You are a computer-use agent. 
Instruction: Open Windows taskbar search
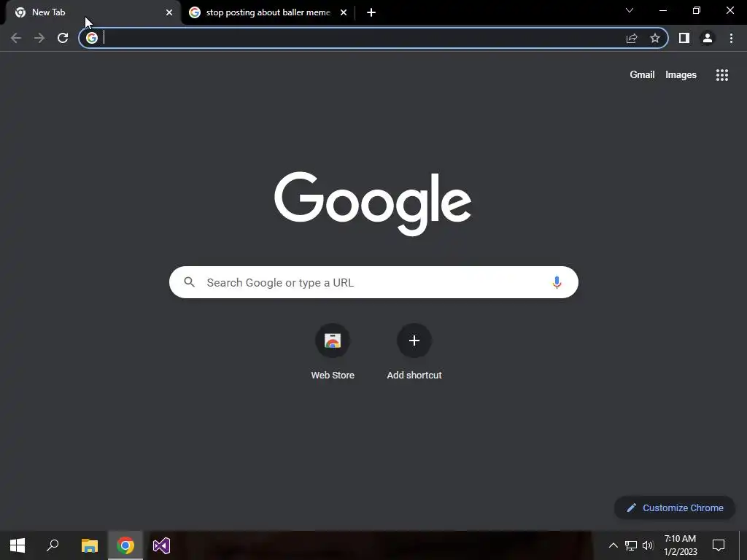[53, 545]
